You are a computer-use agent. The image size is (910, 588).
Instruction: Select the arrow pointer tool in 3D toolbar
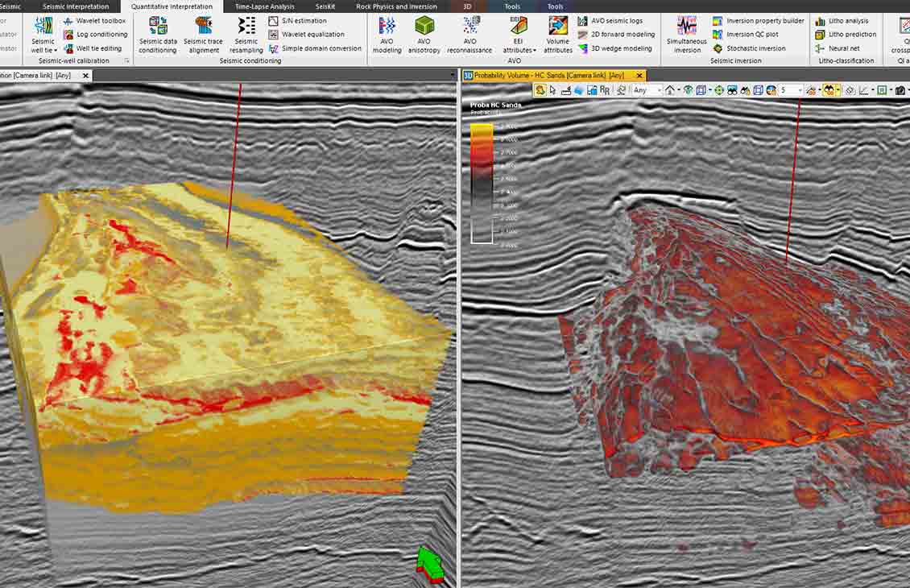point(553,90)
